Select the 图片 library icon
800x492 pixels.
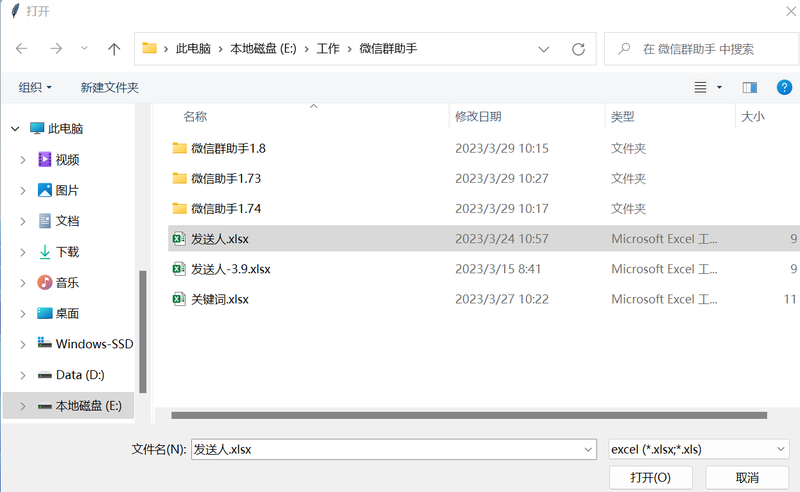point(45,190)
